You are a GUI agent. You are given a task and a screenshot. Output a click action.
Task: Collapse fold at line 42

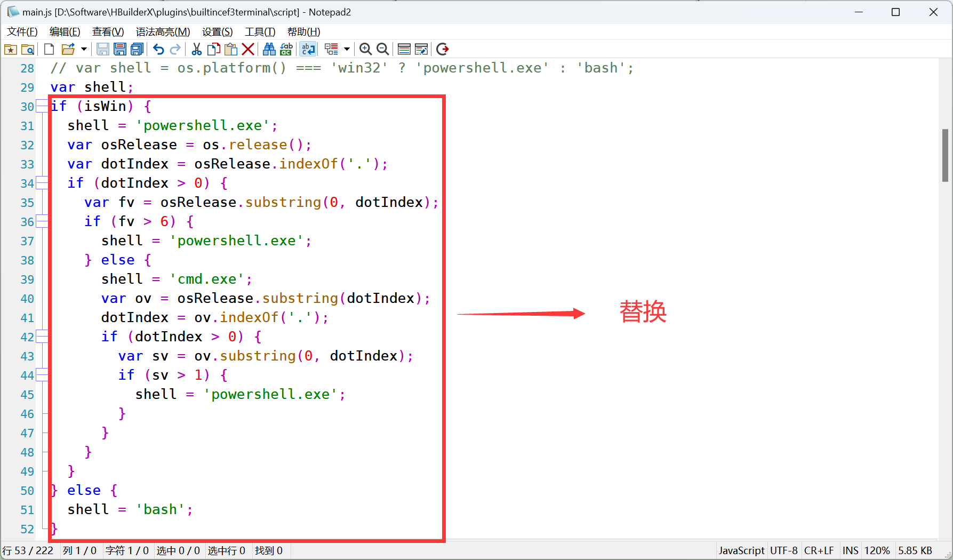click(41, 337)
